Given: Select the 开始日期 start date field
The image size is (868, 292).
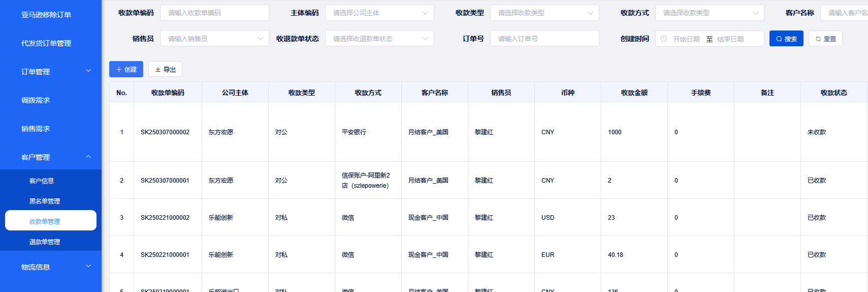Looking at the screenshot, I should pos(686,39).
